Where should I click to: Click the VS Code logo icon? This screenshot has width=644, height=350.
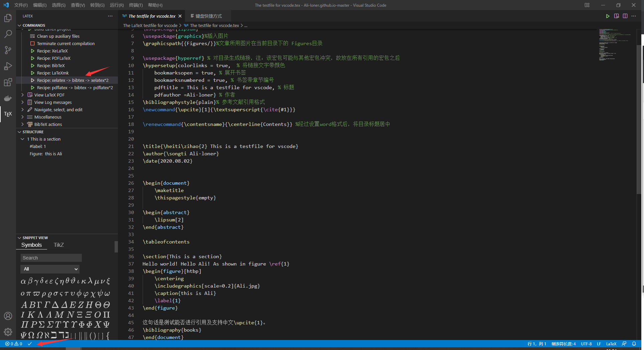pos(6,5)
